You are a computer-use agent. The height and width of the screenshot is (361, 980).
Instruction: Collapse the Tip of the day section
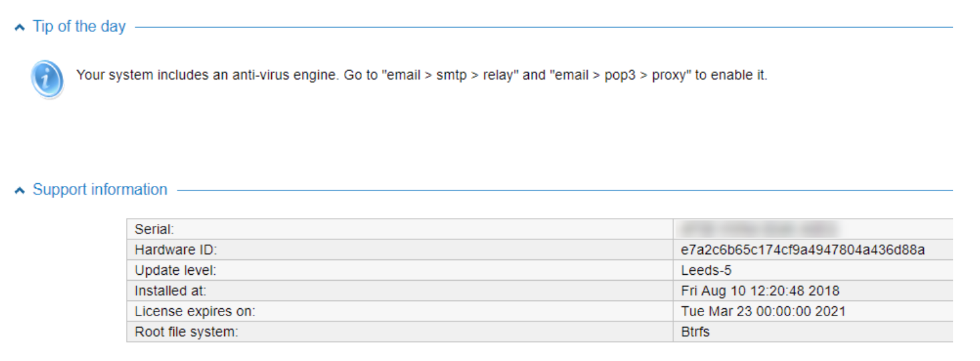coord(19,27)
